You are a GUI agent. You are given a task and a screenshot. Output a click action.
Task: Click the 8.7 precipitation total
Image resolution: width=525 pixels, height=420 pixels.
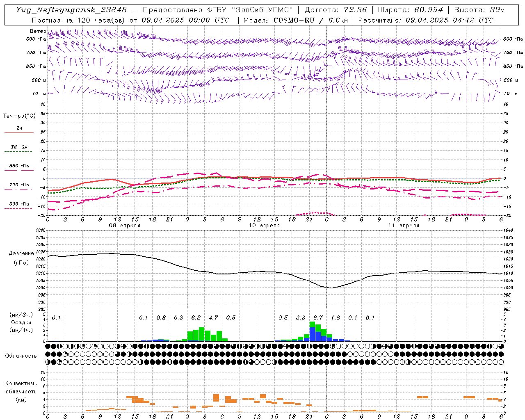click(318, 317)
